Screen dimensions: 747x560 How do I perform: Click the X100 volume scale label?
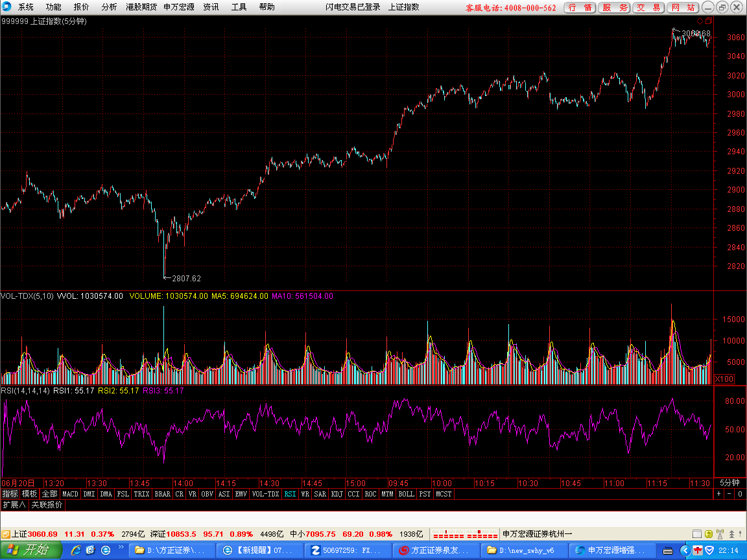point(724,379)
